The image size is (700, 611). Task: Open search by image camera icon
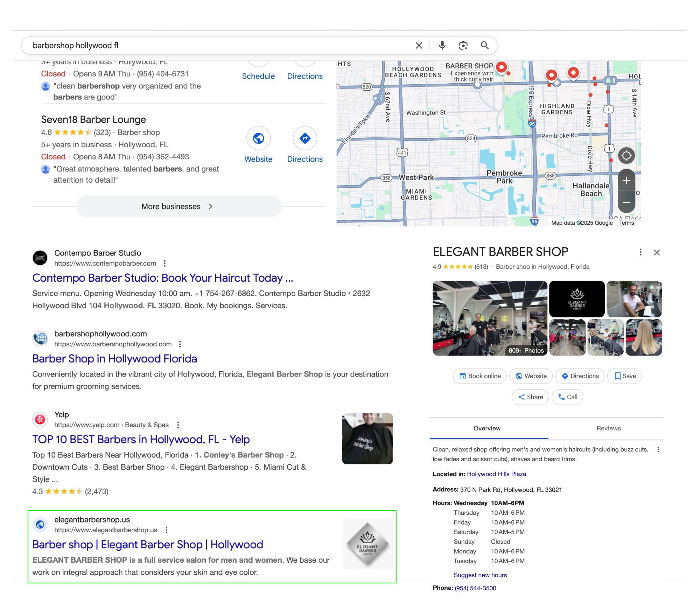click(463, 45)
